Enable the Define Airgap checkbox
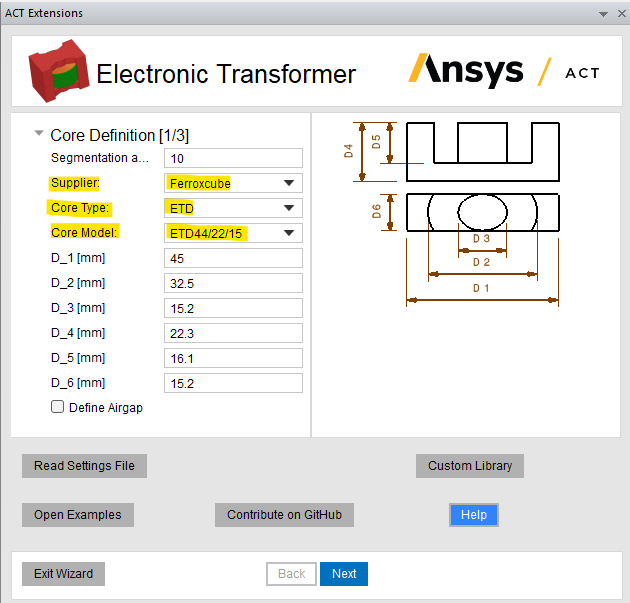 [x=57, y=407]
